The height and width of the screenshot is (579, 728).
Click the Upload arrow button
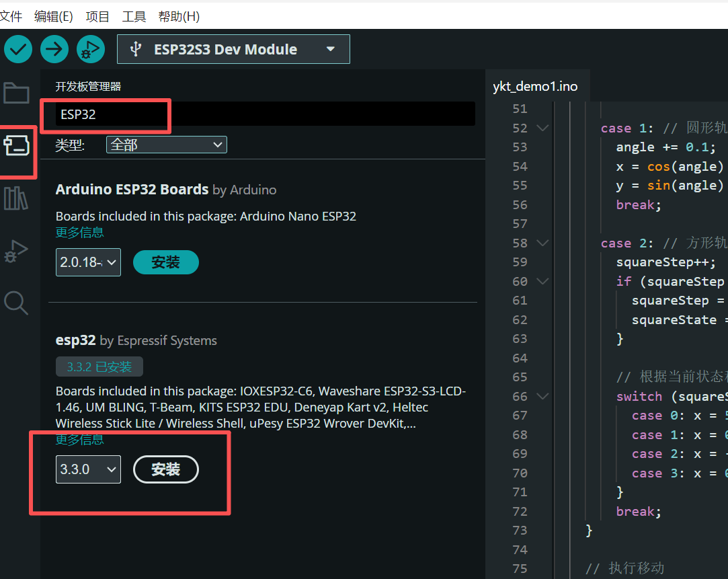54,49
